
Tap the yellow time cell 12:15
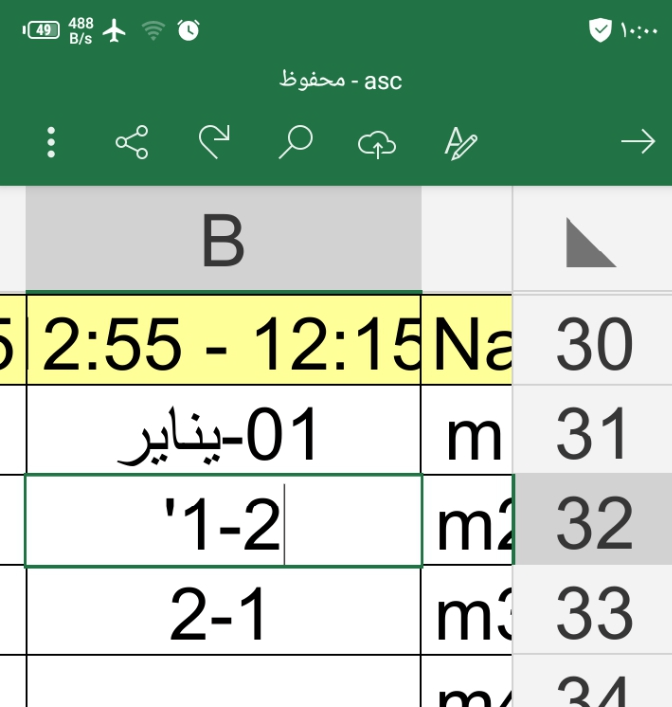coord(223,343)
